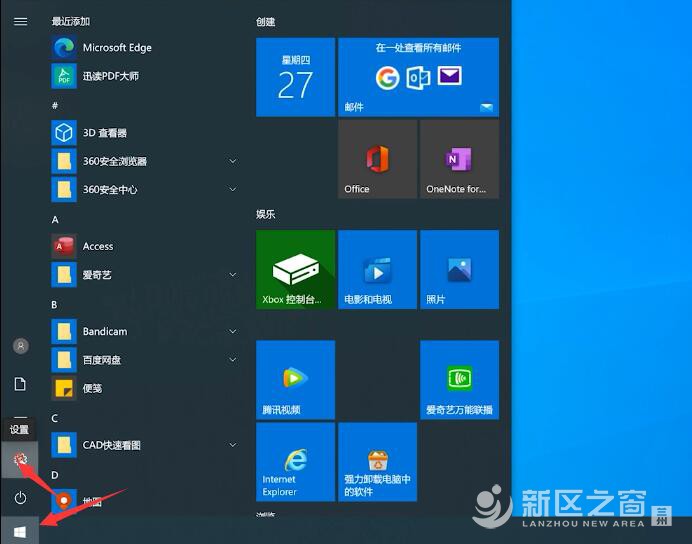Open the calendar tile showing 27
692x544 pixels.
295,78
